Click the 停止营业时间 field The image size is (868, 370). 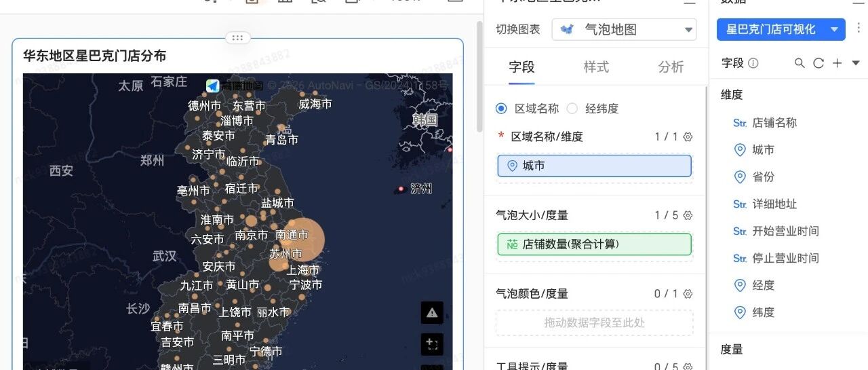pyautogui.click(x=786, y=259)
